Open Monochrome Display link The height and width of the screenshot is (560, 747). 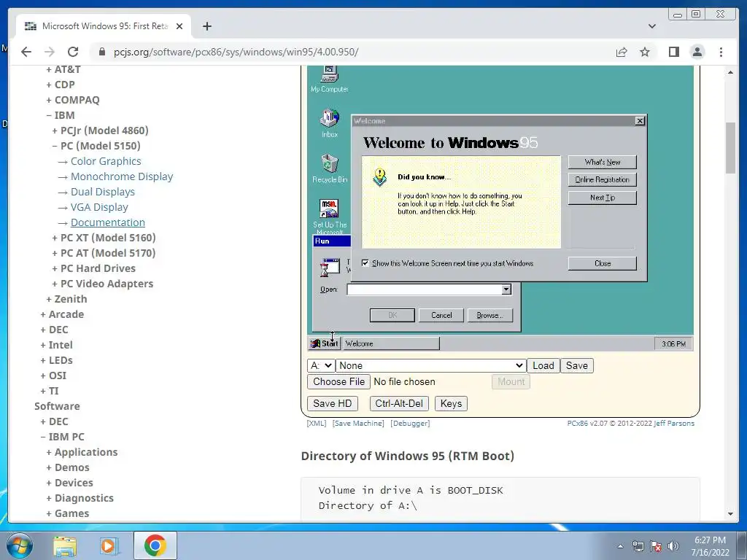click(122, 176)
